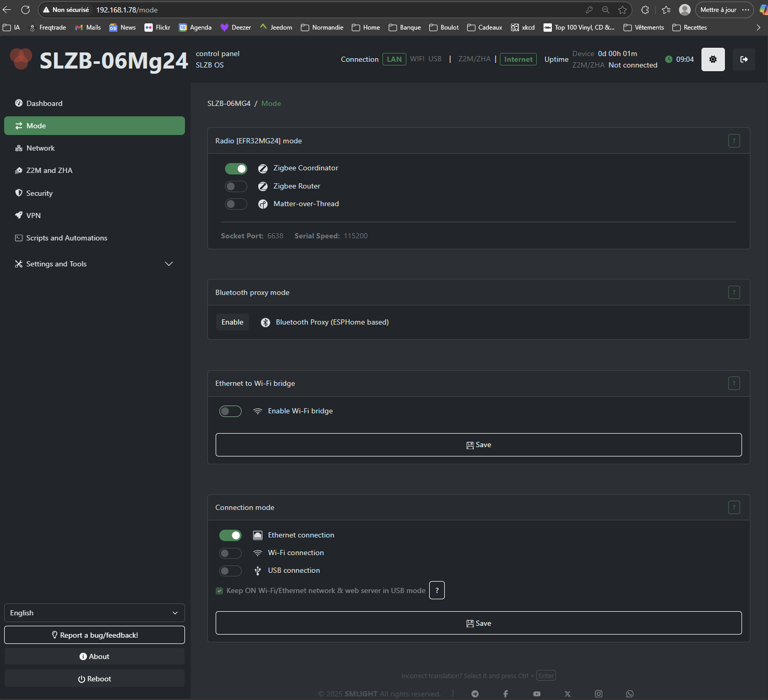Enable the Zigbee Router toggle
This screenshot has height=700, width=768.
click(x=236, y=186)
